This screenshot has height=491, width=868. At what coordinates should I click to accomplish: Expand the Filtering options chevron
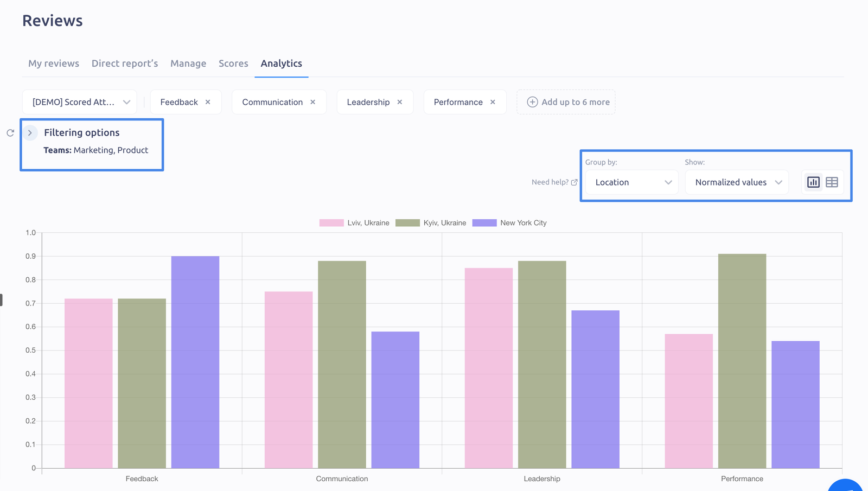pyautogui.click(x=30, y=133)
